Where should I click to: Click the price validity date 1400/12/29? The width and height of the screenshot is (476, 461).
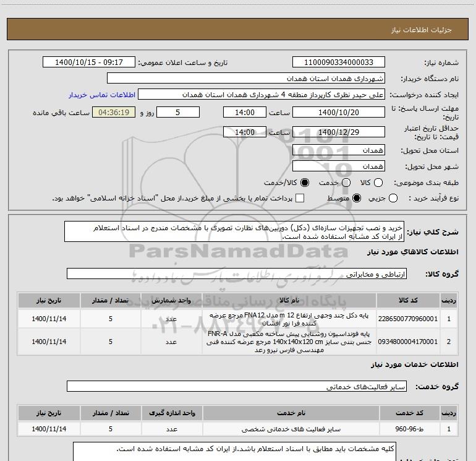click(339, 132)
